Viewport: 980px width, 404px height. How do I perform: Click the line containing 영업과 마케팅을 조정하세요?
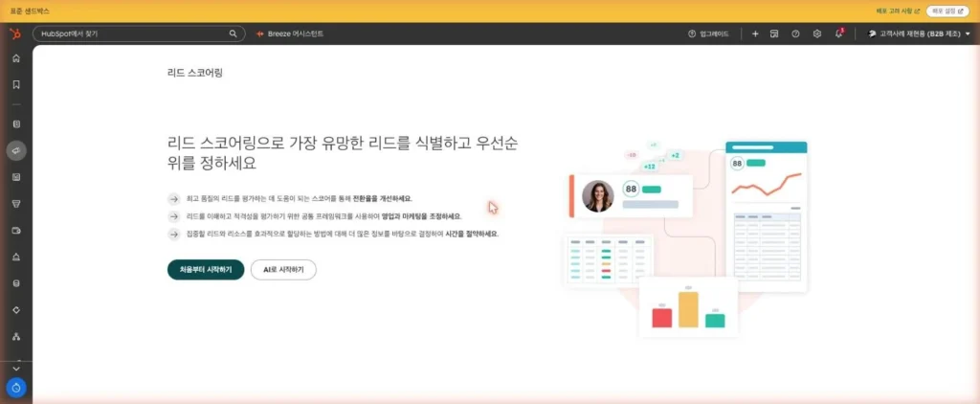[323, 216]
